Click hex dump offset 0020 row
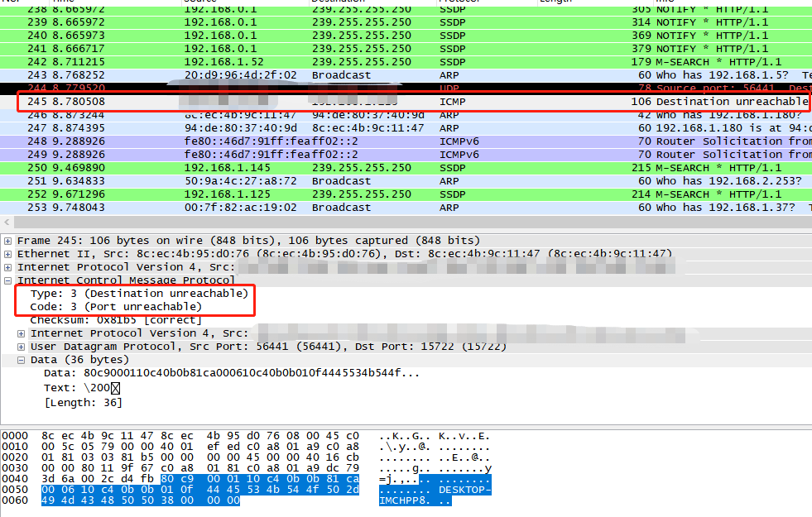This screenshot has width=812, height=517. pyautogui.click(x=246, y=457)
